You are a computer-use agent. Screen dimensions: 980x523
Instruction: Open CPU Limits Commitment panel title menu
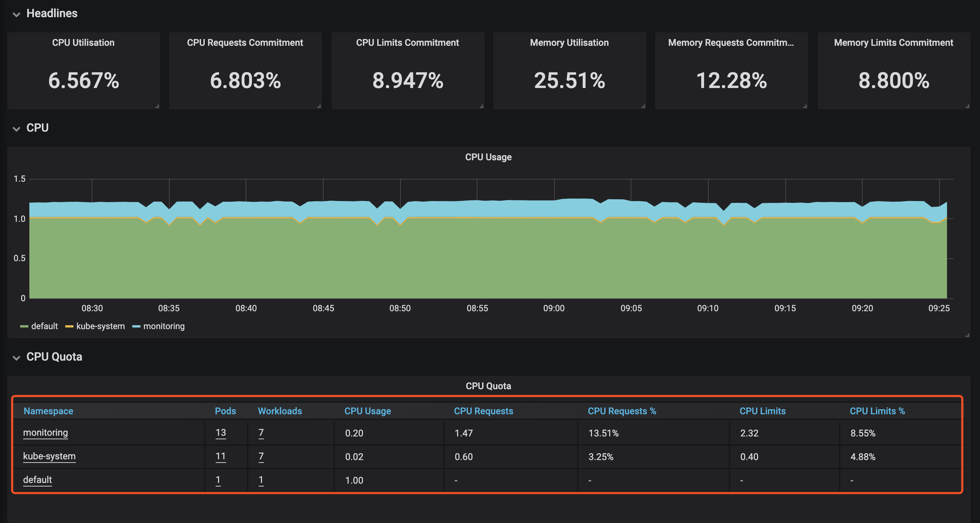point(407,43)
